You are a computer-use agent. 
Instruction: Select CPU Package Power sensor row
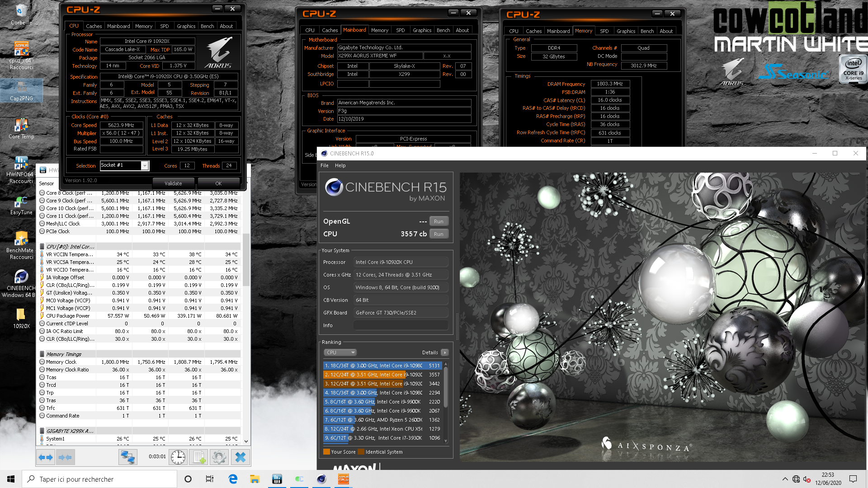139,316
